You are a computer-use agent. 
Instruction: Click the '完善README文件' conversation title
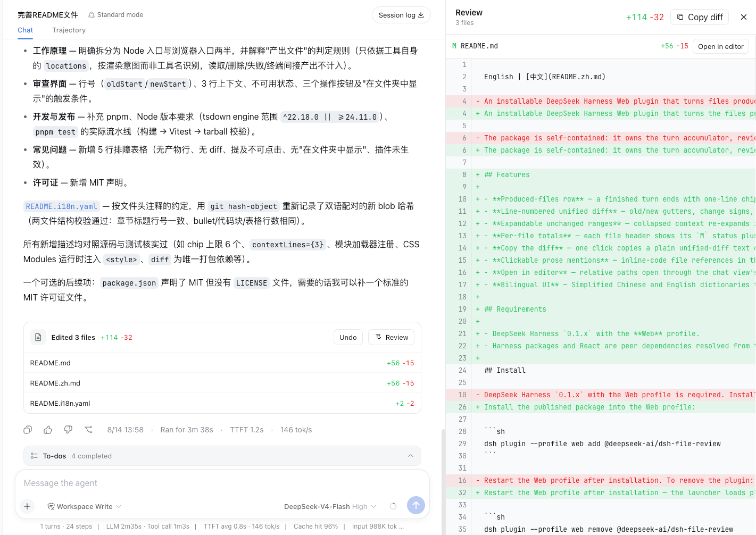coord(48,15)
